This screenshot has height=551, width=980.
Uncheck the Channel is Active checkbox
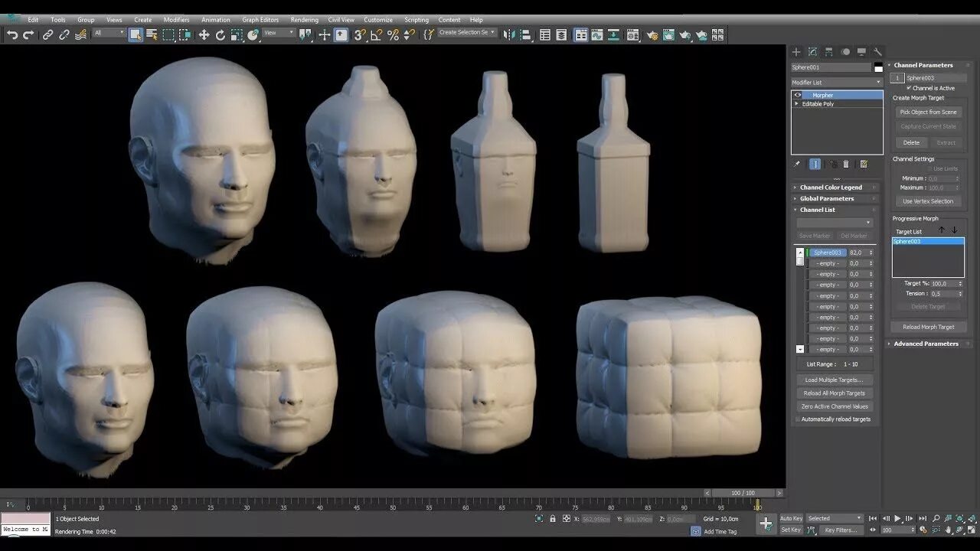tap(909, 88)
